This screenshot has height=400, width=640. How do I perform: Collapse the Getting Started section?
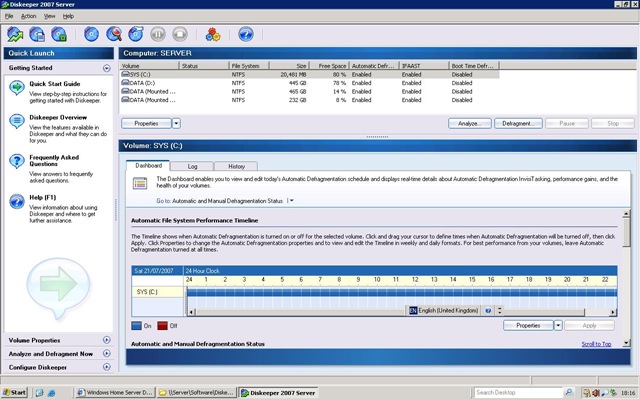tap(107, 68)
